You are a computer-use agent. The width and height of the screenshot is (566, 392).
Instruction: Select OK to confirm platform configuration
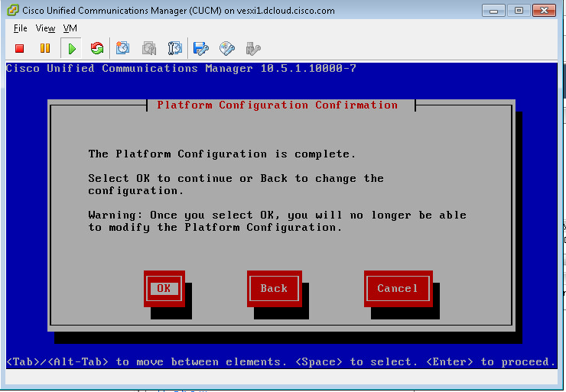point(164,289)
